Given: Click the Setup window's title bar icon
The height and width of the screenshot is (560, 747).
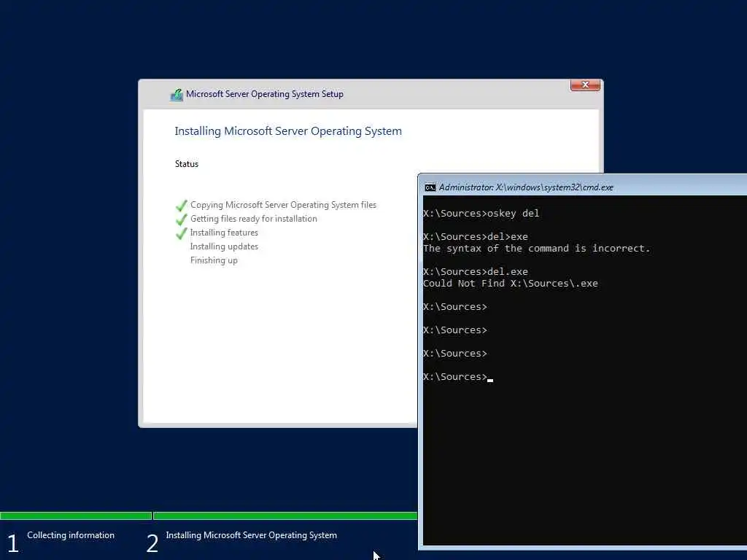Looking at the screenshot, I should [177, 95].
